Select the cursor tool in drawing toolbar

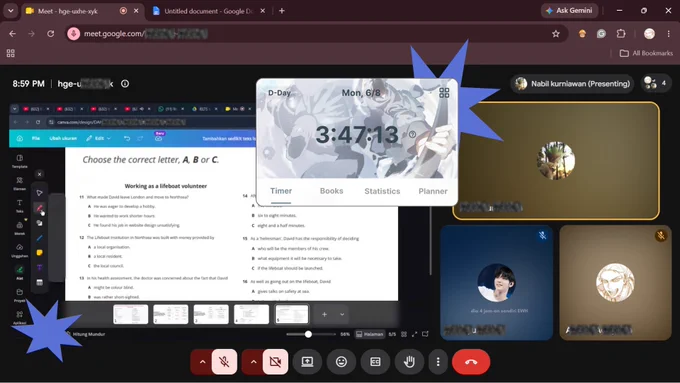tap(39, 193)
